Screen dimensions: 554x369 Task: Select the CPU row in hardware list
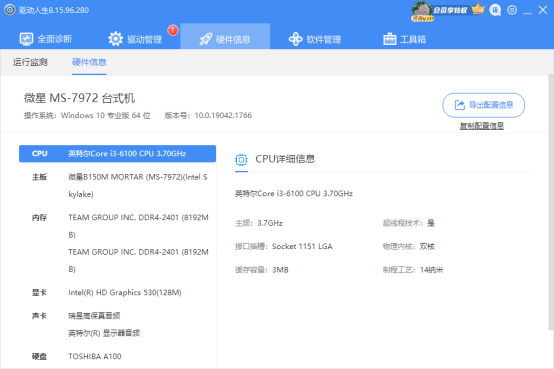click(117, 154)
